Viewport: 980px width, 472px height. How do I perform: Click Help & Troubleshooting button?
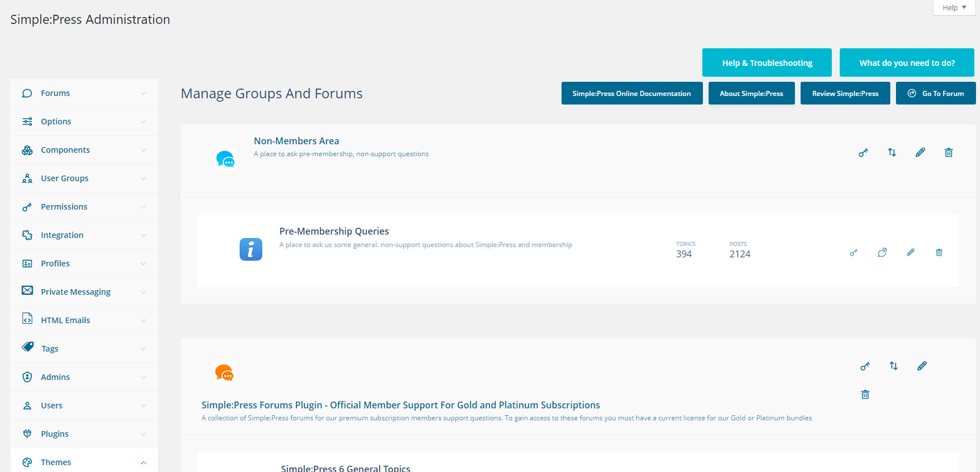[767, 62]
